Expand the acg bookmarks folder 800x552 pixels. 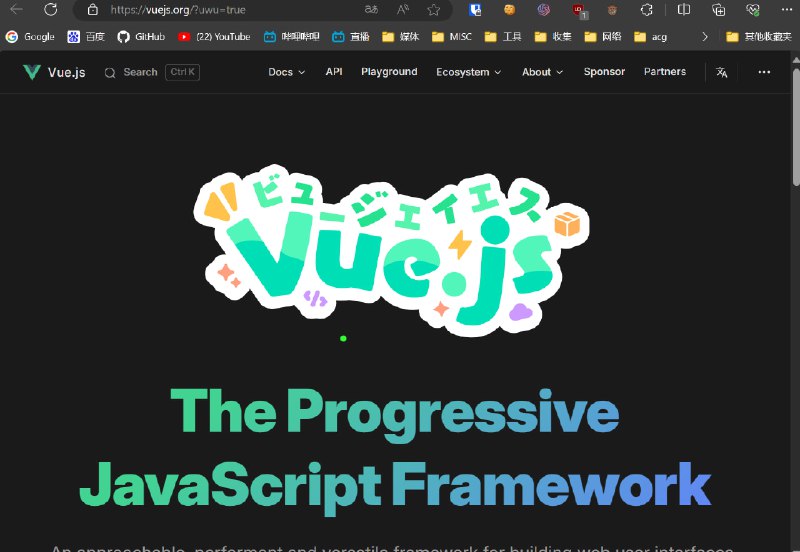(651, 37)
